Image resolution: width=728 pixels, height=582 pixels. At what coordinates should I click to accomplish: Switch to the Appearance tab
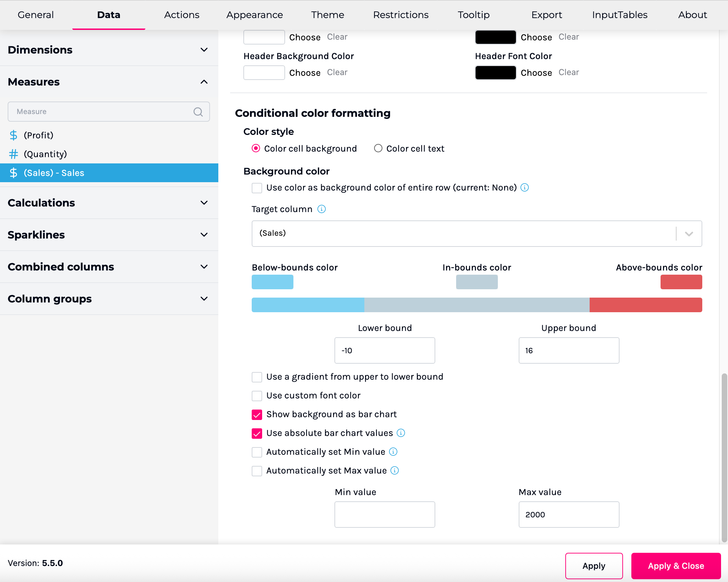point(254,15)
